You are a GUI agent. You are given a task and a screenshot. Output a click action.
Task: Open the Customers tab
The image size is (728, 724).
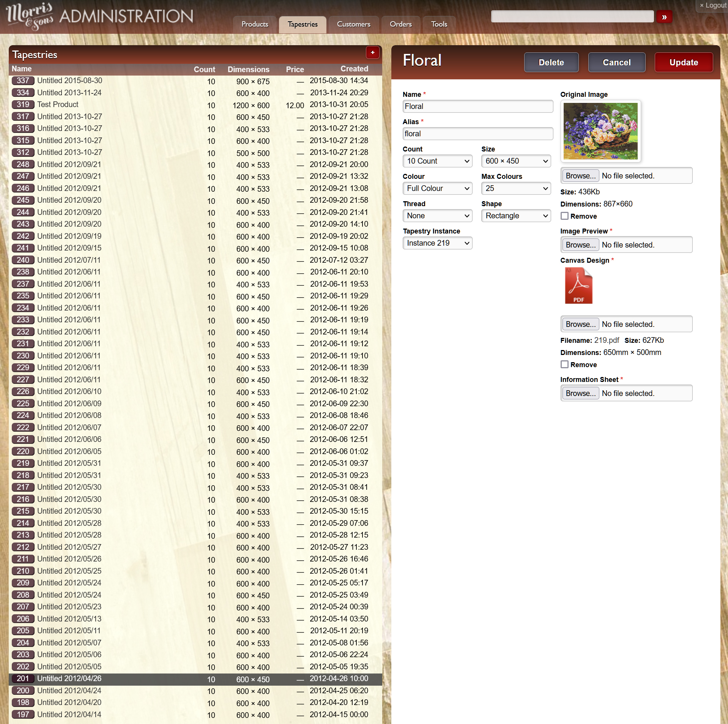click(353, 24)
